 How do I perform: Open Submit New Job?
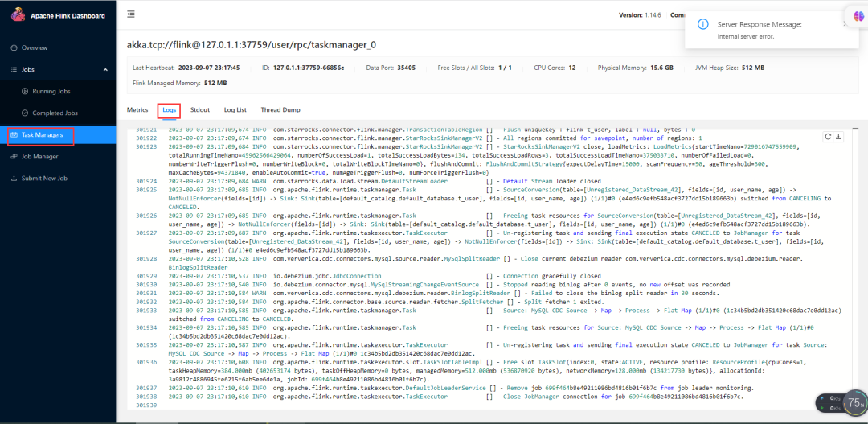click(x=44, y=179)
